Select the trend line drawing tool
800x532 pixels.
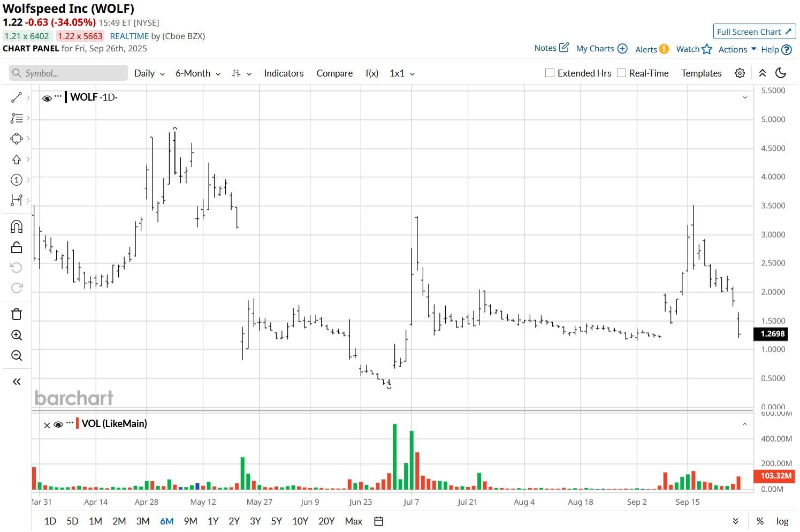coord(16,98)
